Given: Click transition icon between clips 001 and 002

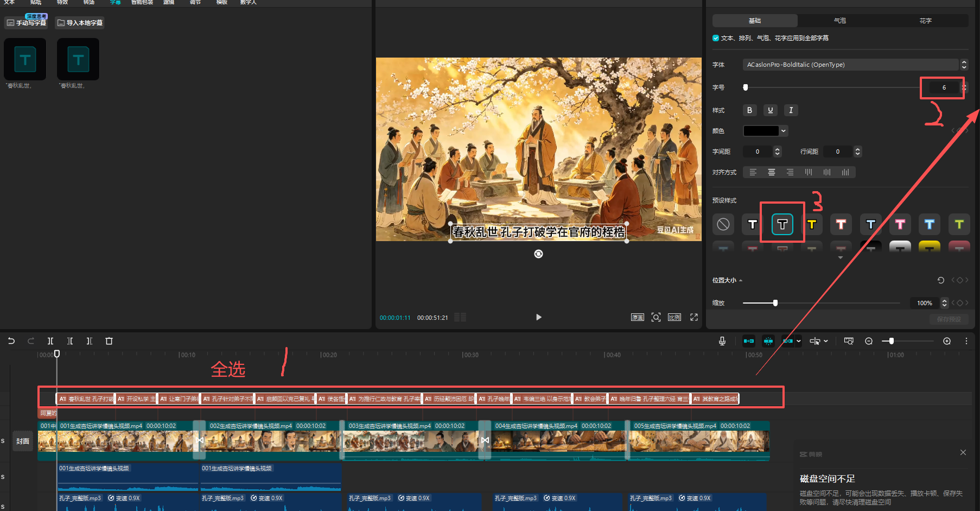Looking at the screenshot, I should tap(200, 440).
